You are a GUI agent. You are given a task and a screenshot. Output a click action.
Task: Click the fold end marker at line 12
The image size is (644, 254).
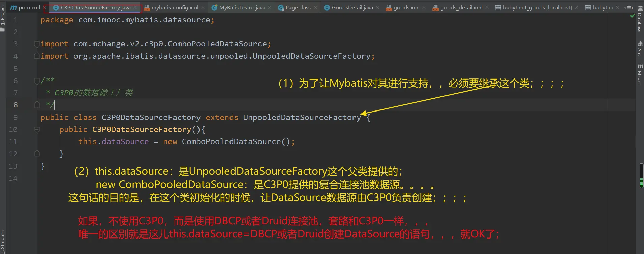tap(37, 154)
